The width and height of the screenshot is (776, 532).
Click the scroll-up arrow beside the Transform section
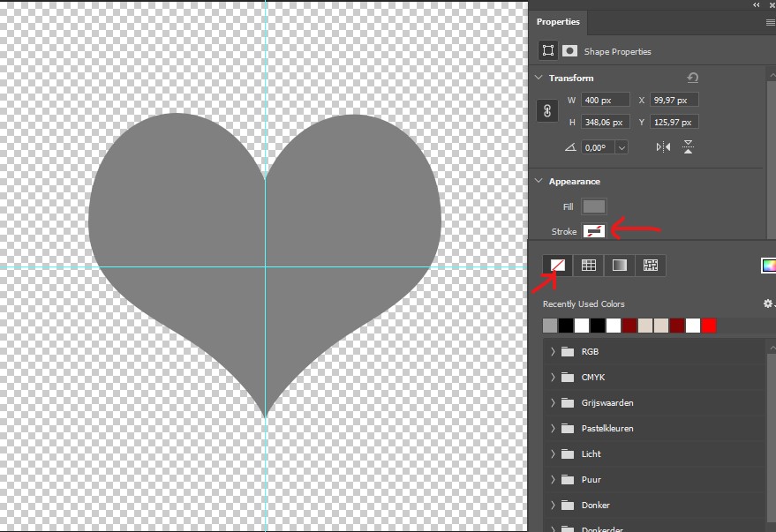[772, 76]
